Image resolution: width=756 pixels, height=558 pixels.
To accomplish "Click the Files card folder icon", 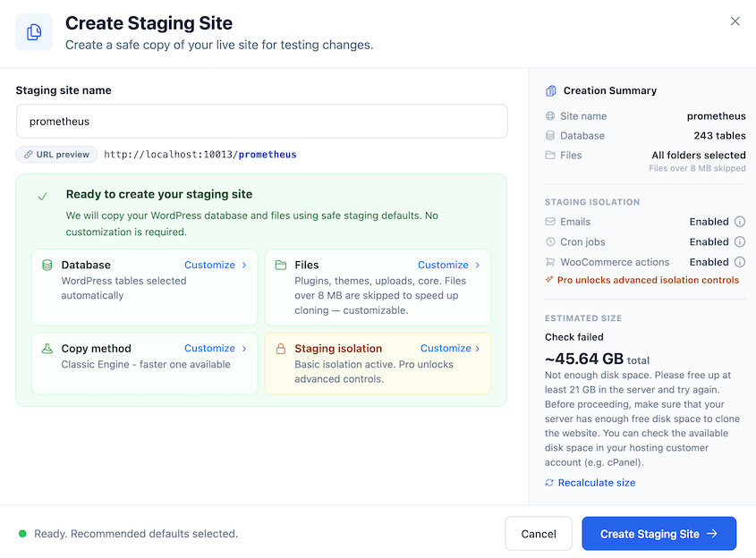I will pyautogui.click(x=281, y=265).
